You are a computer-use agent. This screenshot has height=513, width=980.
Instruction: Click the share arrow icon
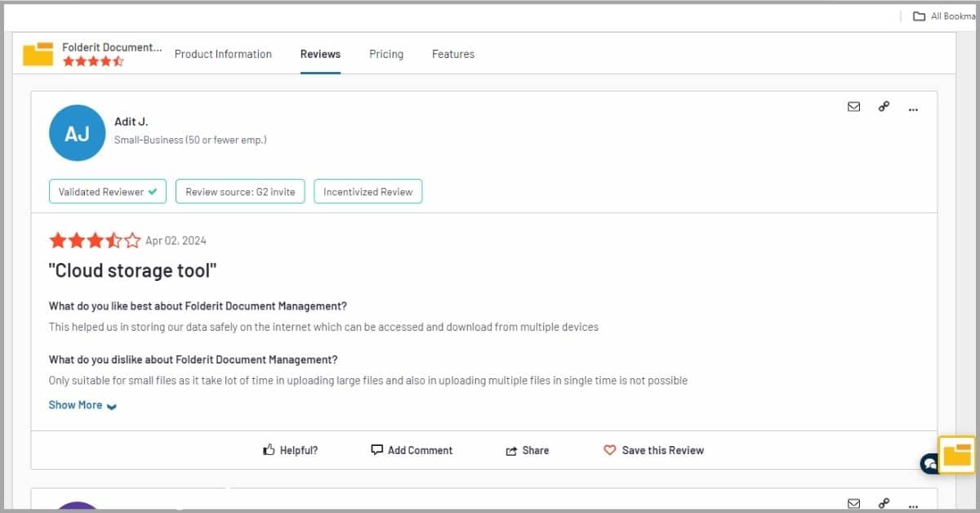511,451
